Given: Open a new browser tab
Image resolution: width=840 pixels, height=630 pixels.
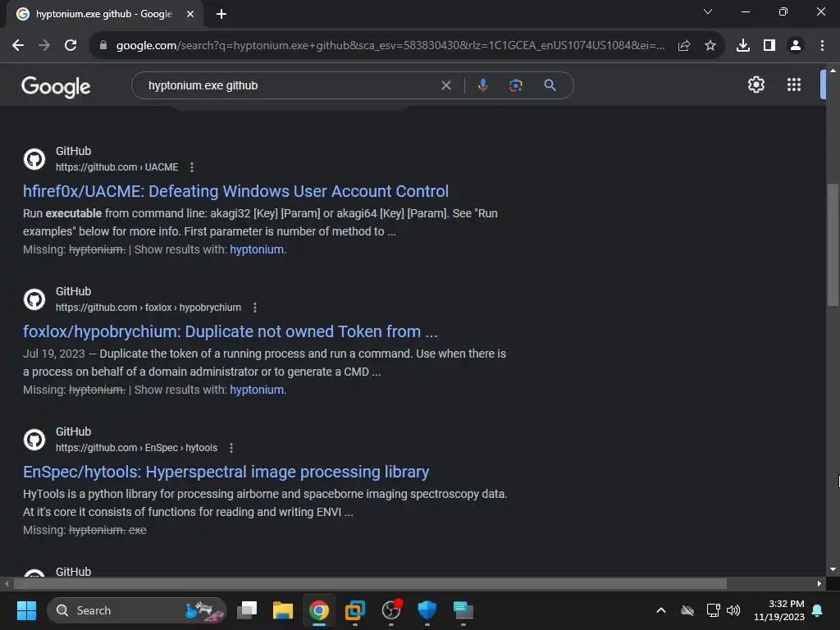Looking at the screenshot, I should [221, 14].
